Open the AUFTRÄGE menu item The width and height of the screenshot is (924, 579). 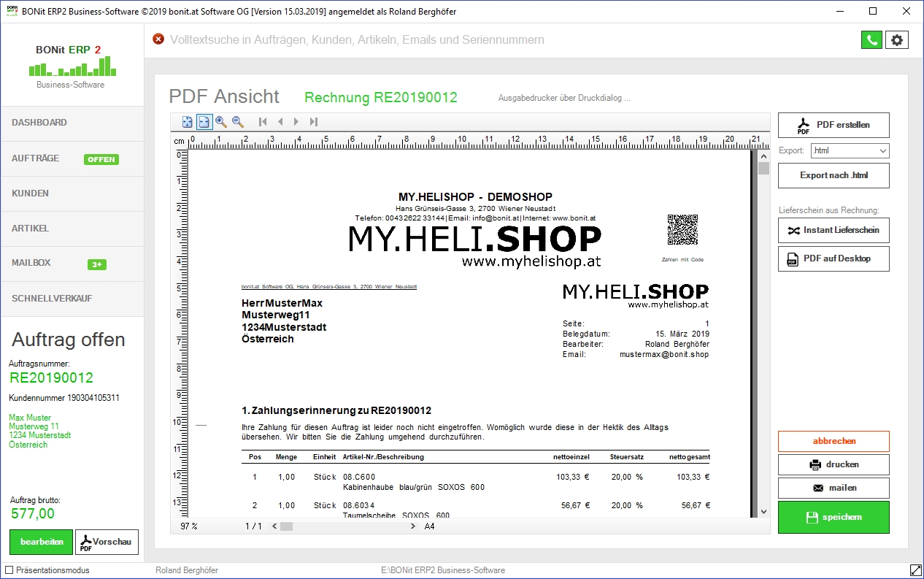tap(72, 158)
